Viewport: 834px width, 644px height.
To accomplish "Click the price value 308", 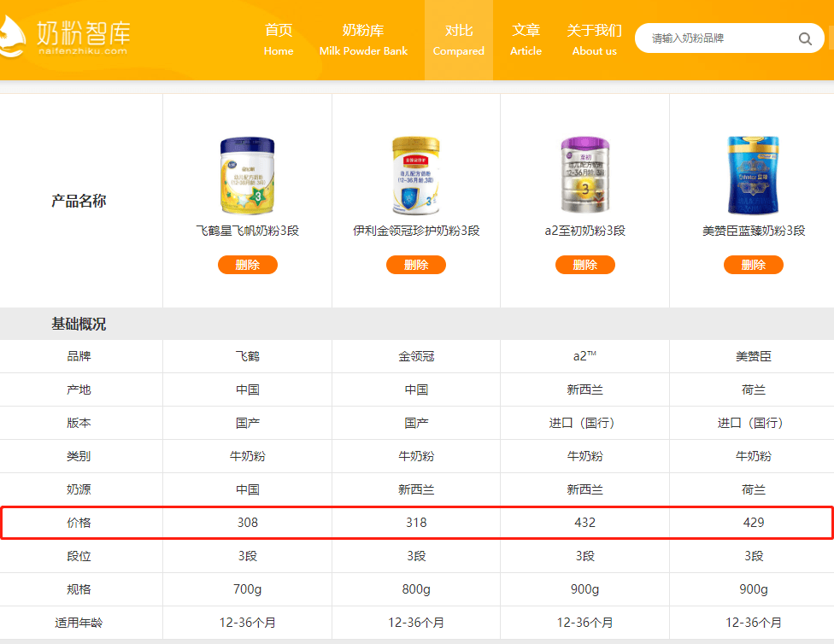I will click(247, 523).
